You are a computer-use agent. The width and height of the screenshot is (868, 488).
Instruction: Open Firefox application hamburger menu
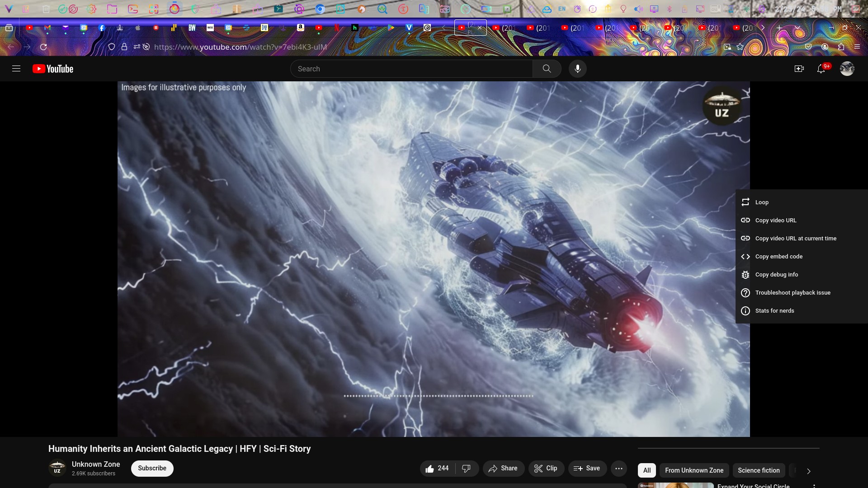coord(857,47)
